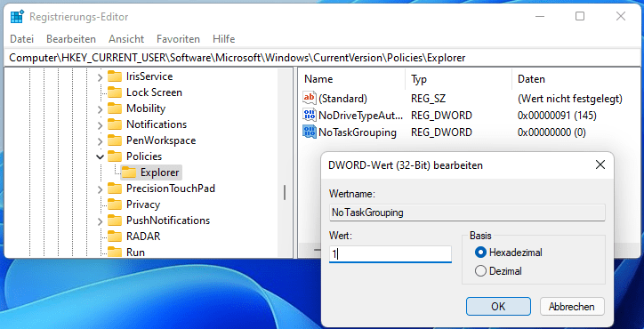Image resolution: width=644 pixels, height=329 pixels.
Task: Click the IrisService folder icon
Action: [x=115, y=76]
